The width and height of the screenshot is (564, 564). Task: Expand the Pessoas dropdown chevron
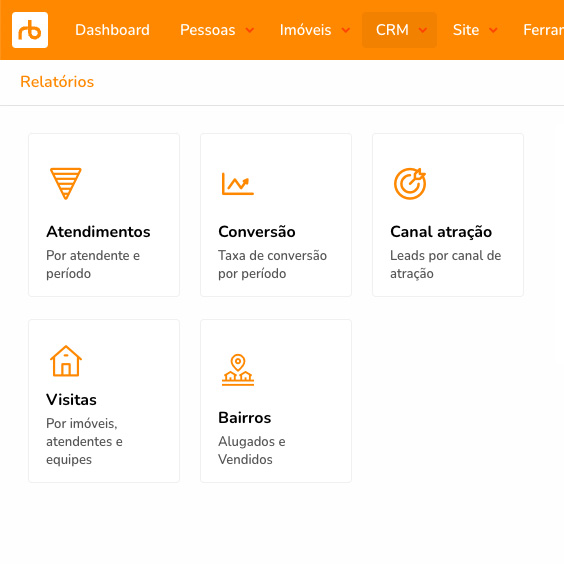(250, 30)
